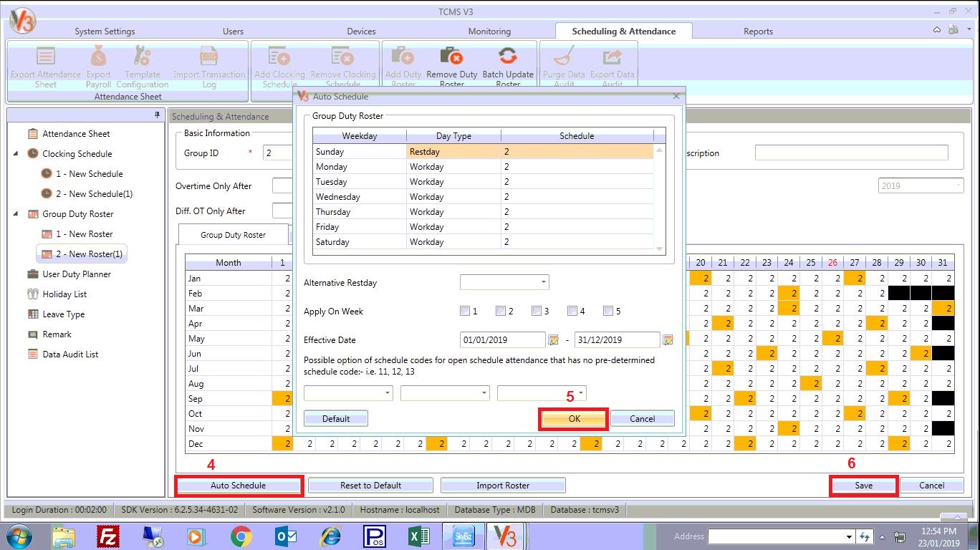Open calendar picker for end effective date
Image resolution: width=980 pixels, height=550 pixels.
(x=668, y=340)
